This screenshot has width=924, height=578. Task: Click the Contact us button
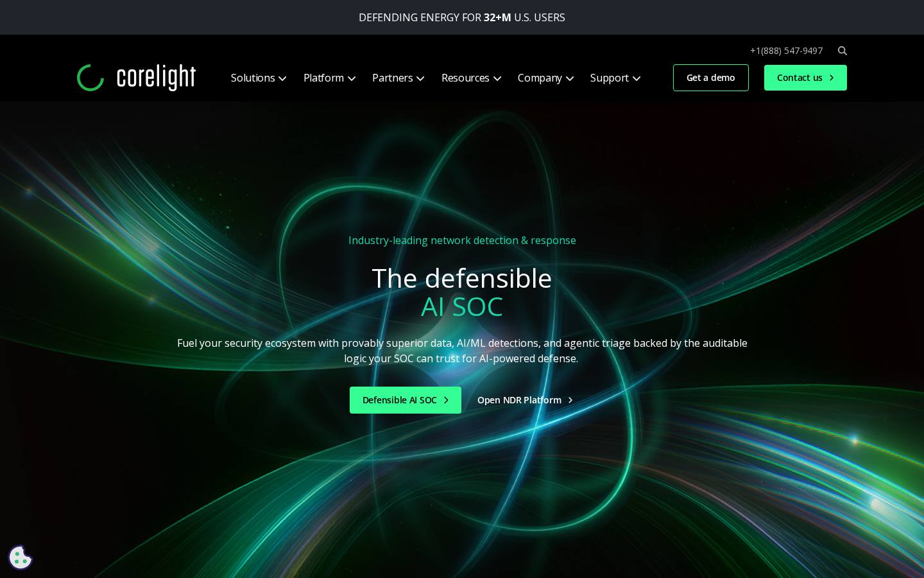(x=805, y=78)
